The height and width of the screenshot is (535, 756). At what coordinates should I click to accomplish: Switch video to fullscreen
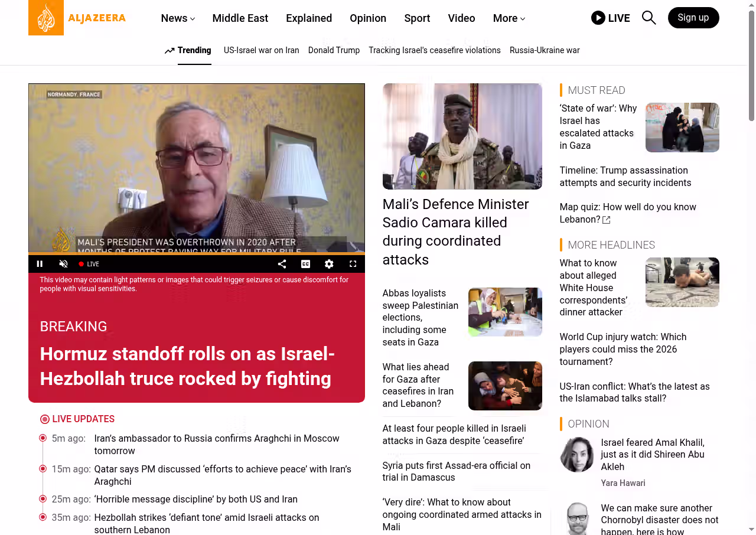click(x=353, y=264)
